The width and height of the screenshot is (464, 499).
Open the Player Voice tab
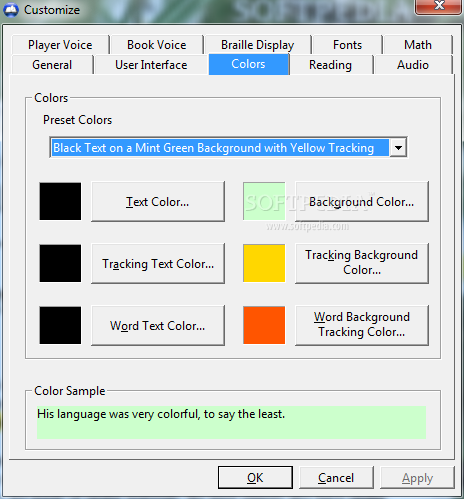60,45
